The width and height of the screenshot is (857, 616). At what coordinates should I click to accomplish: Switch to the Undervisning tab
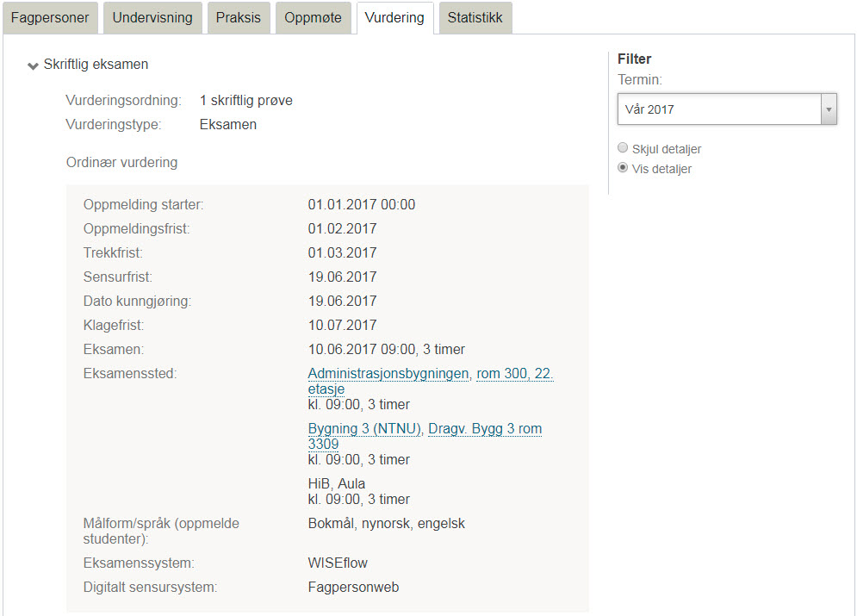(152, 17)
